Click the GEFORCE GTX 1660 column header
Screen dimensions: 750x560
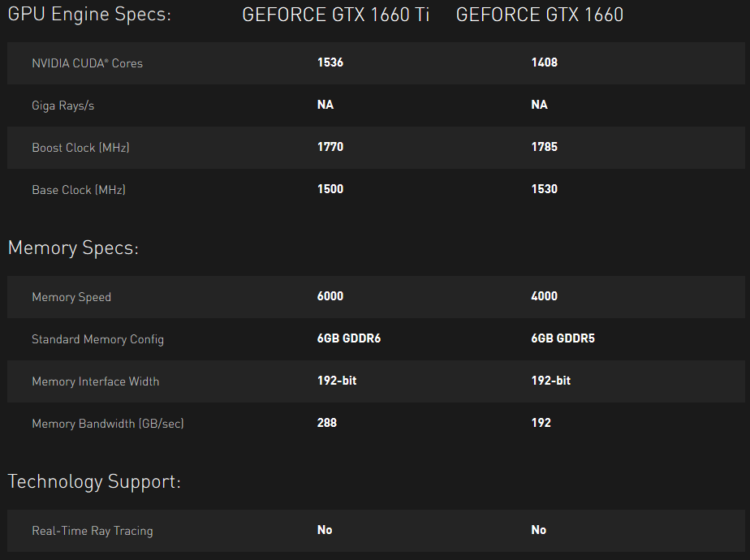(x=540, y=15)
